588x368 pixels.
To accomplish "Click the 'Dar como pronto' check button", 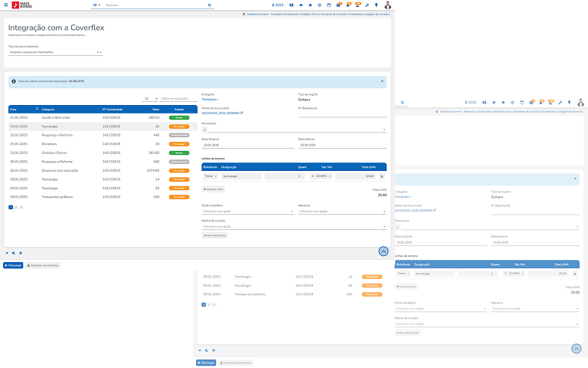I will point(214,235).
